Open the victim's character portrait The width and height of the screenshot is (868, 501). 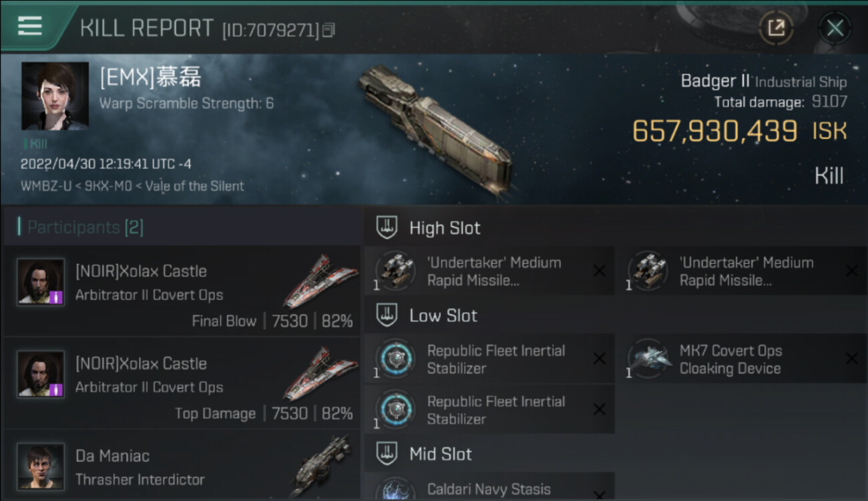click(x=55, y=96)
